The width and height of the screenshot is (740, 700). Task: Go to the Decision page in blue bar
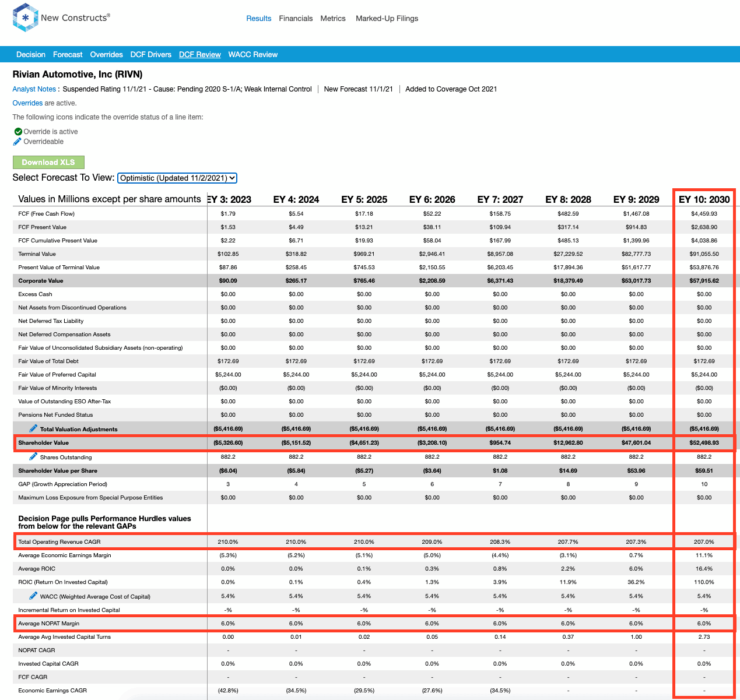[31, 55]
